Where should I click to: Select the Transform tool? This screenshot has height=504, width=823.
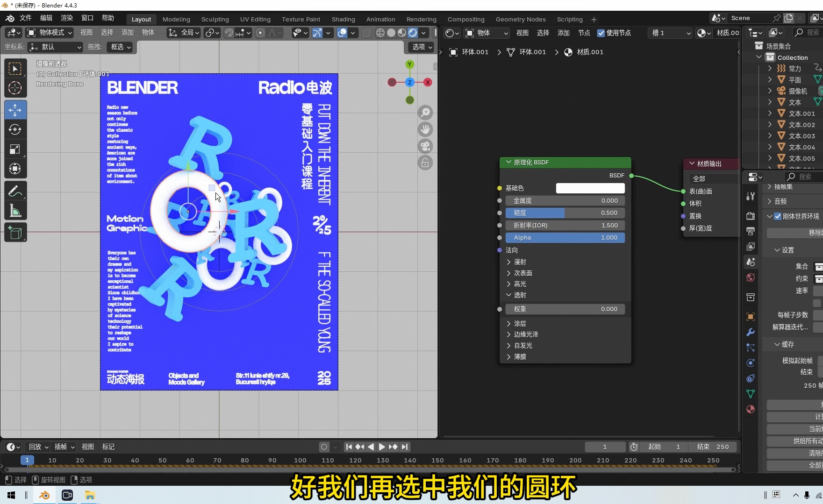point(15,169)
